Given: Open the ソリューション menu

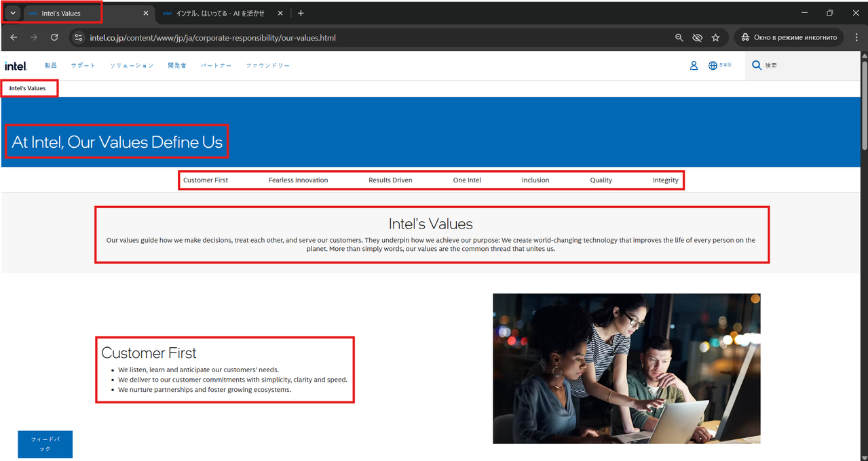Looking at the screenshot, I should (132, 66).
